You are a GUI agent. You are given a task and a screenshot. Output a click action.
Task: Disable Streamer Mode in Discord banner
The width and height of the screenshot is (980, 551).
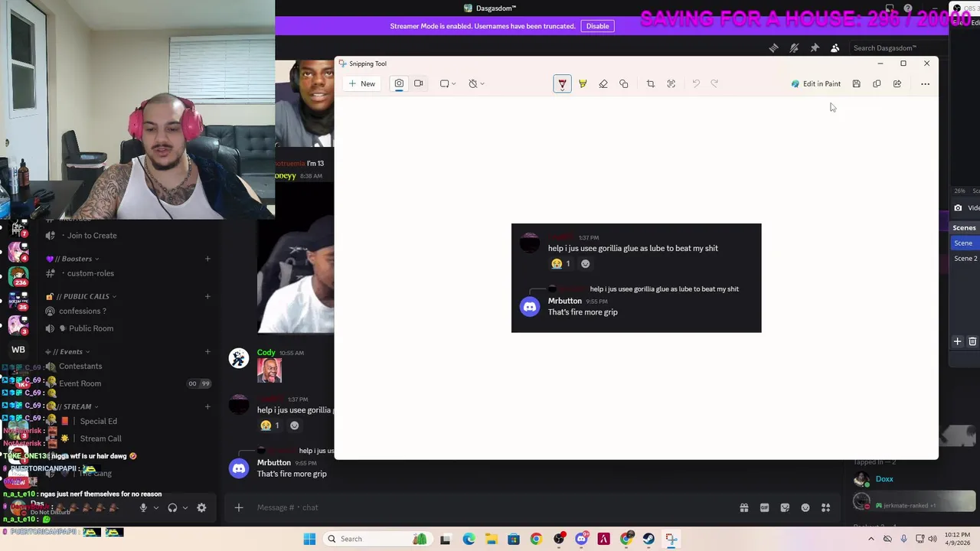point(597,26)
